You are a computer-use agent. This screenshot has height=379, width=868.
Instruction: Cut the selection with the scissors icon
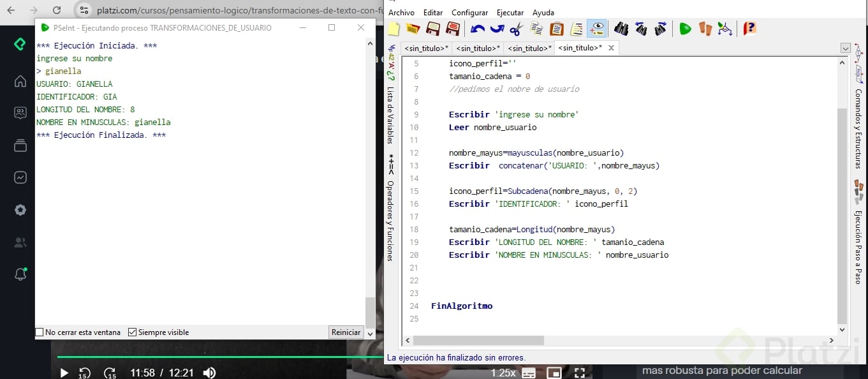tap(517, 29)
